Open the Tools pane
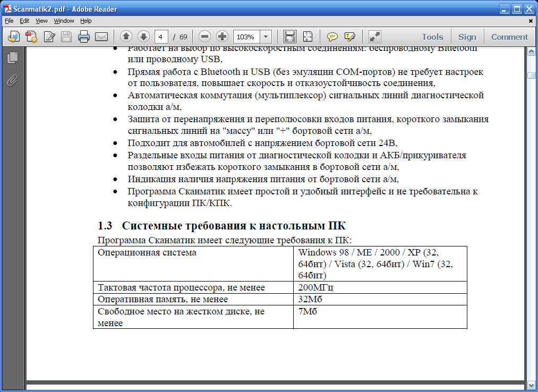Viewport: 538px width, 392px height. (432, 37)
